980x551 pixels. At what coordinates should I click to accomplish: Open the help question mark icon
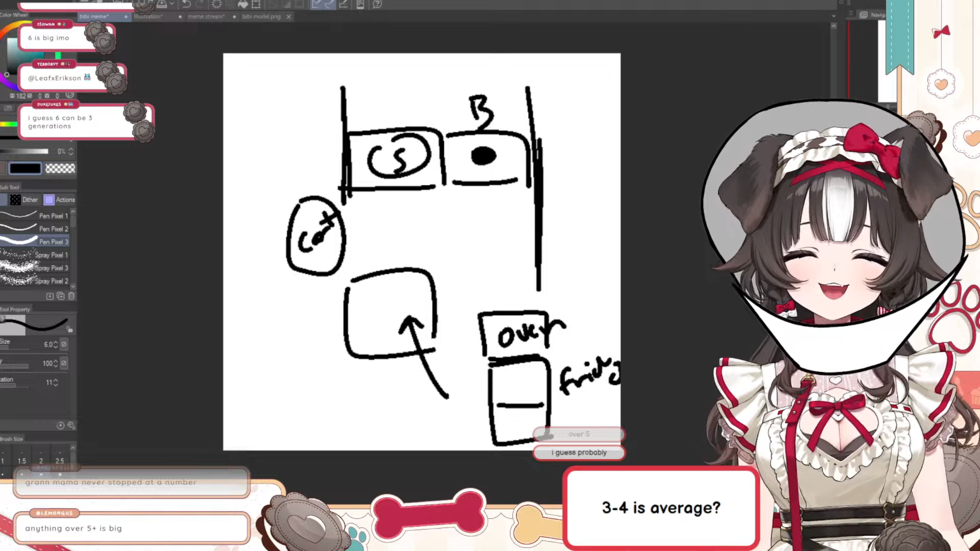click(377, 4)
